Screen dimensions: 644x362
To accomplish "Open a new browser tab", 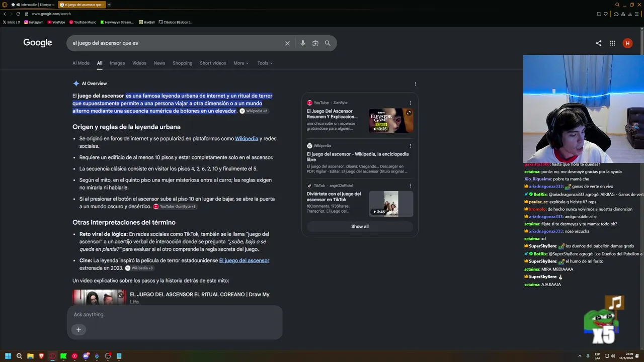I will 109,5.
